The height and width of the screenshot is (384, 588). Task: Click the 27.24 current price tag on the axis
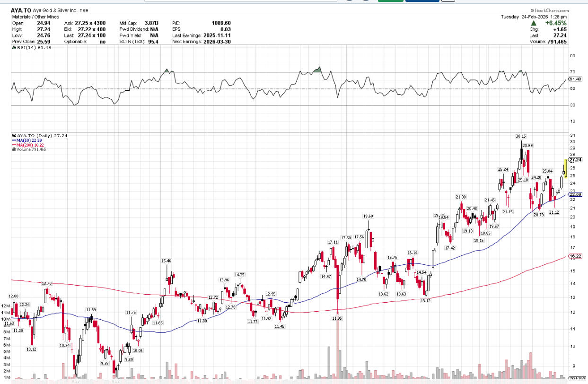point(575,160)
